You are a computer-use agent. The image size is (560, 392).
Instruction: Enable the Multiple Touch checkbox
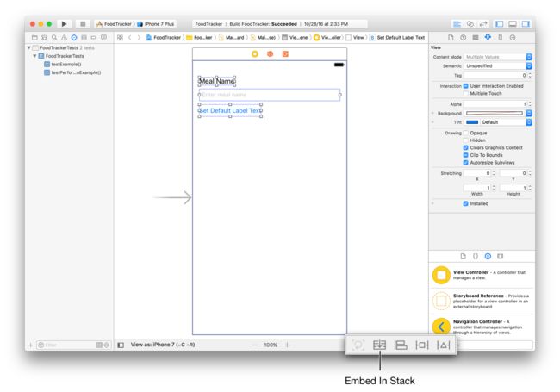coord(466,94)
